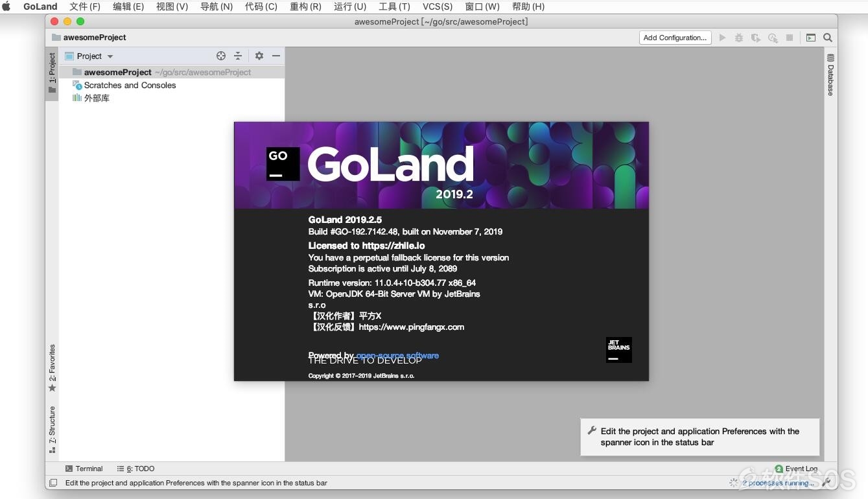
Task: Toggle tool window bars icon bottom-left
Action: click(x=53, y=483)
